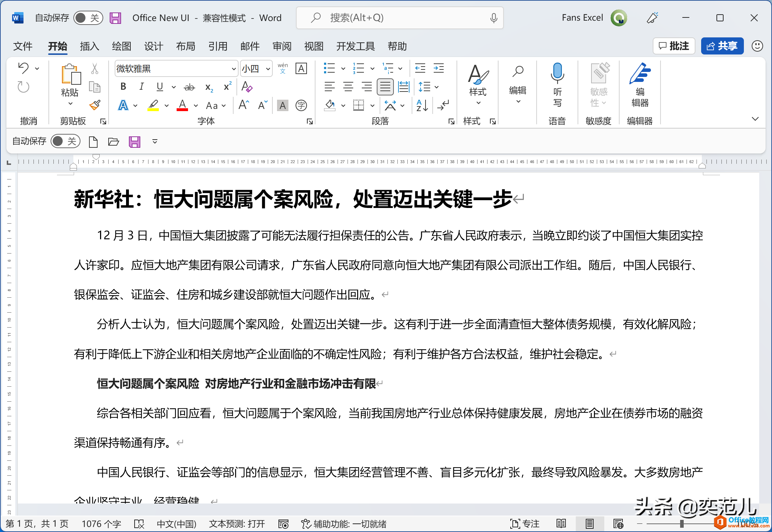Expand the bullet list dropdown arrow
Image resolution: width=772 pixels, height=532 pixels.
(343, 68)
